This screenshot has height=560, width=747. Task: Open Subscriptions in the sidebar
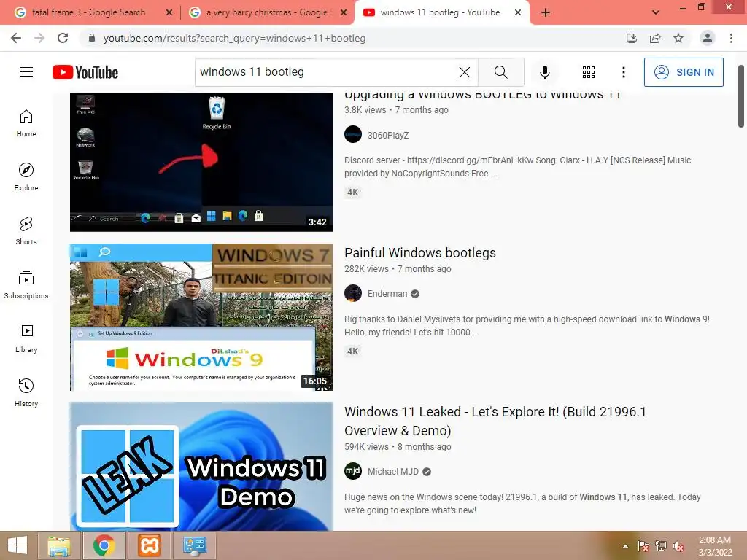pyautogui.click(x=26, y=285)
